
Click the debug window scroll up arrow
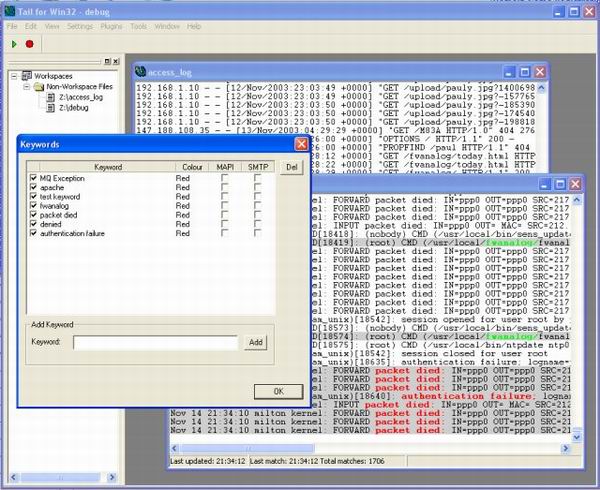tap(577, 200)
